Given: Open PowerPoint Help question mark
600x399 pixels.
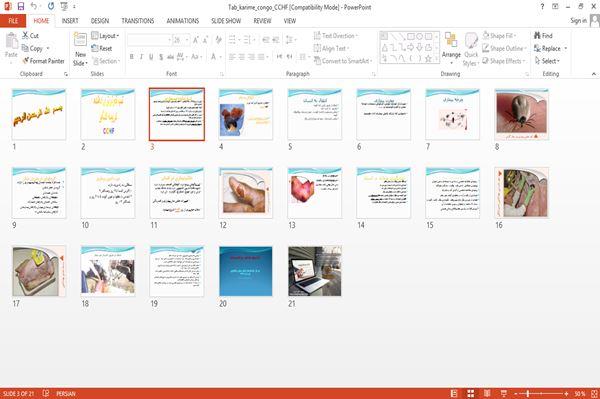Looking at the screenshot, I should (x=542, y=7).
